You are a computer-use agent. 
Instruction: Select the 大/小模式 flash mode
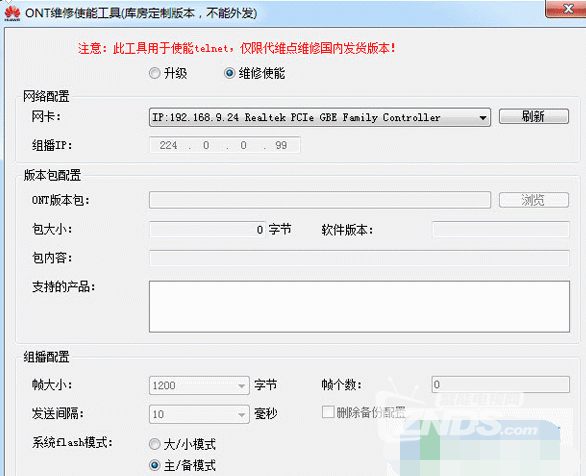155,444
